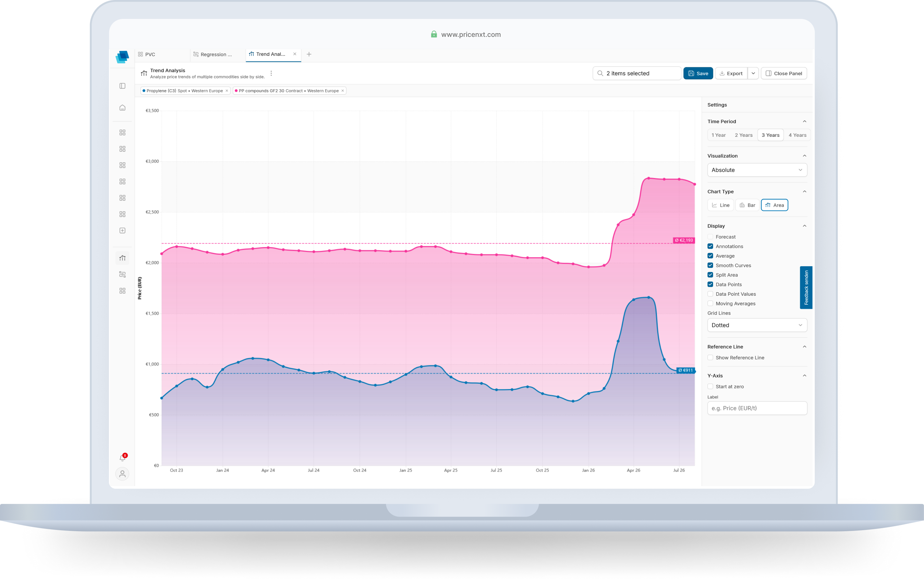
Task: Focus the Y-Axis Label input field
Action: [x=757, y=408]
